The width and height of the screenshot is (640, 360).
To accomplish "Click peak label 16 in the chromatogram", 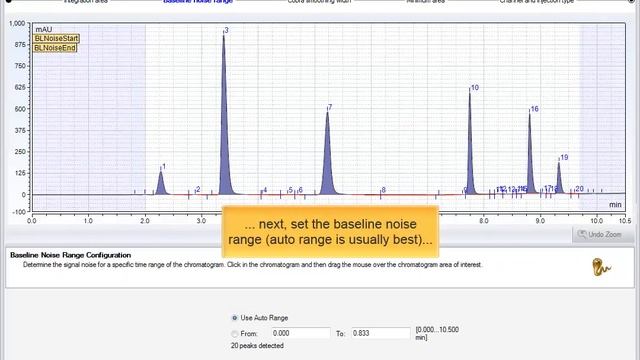I will (x=534, y=109).
